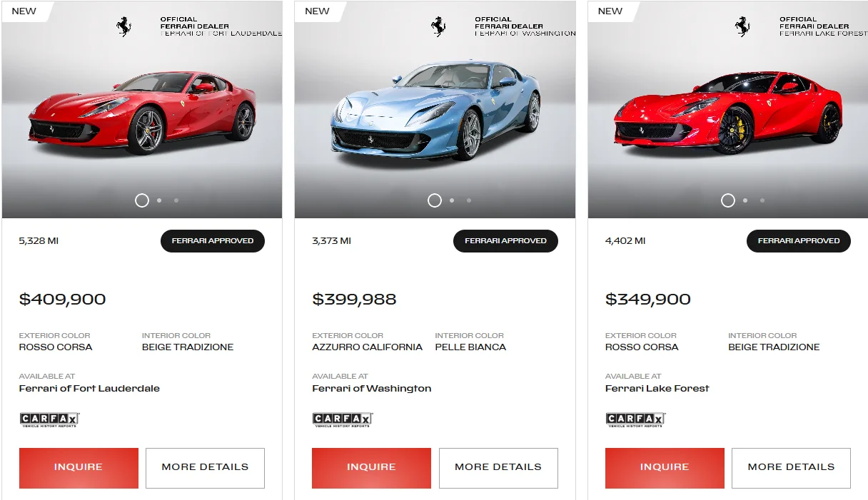Click Ferrari horse logo on Fort Lauderdale listing
The height and width of the screenshot is (500, 868).
coord(124,27)
